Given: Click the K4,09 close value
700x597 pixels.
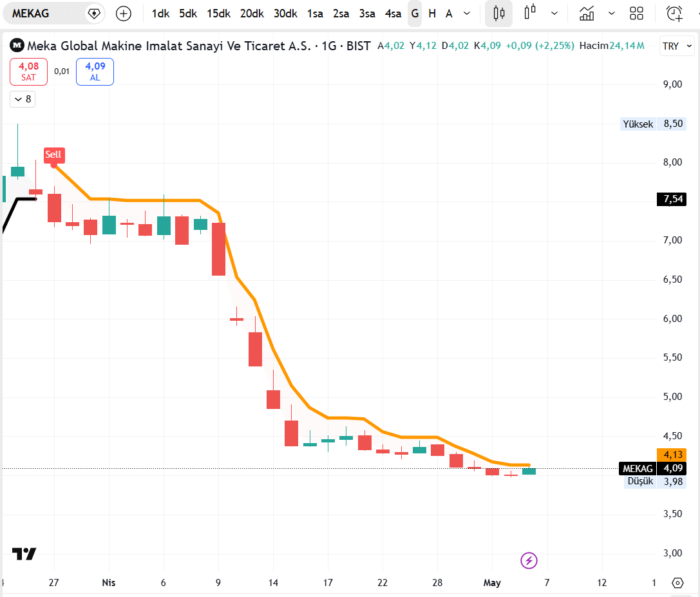Looking at the screenshot, I should [x=487, y=46].
